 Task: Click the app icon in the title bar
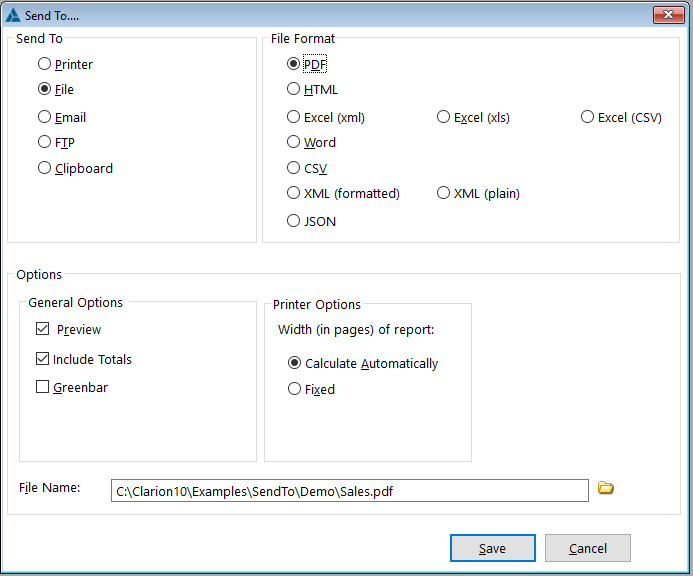pos(13,15)
